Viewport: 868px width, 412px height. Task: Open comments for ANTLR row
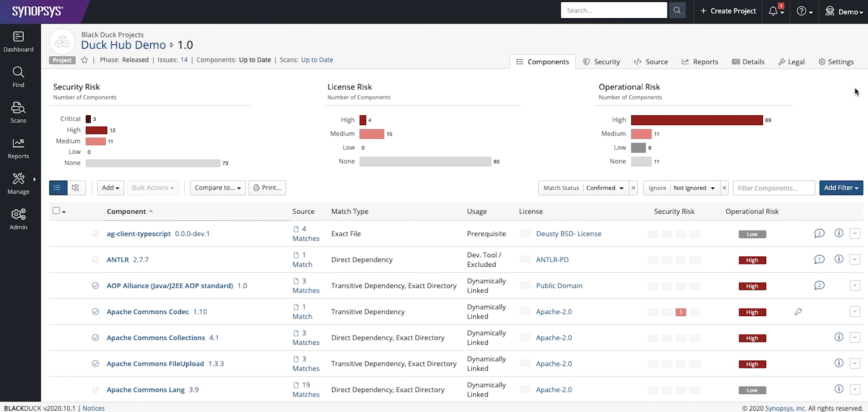(819, 260)
